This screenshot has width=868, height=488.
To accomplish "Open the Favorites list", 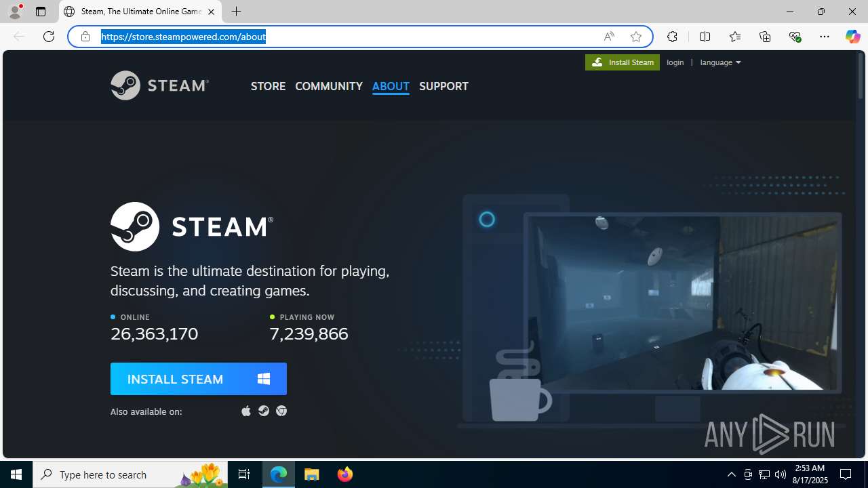I will pyautogui.click(x=735, y=37).
